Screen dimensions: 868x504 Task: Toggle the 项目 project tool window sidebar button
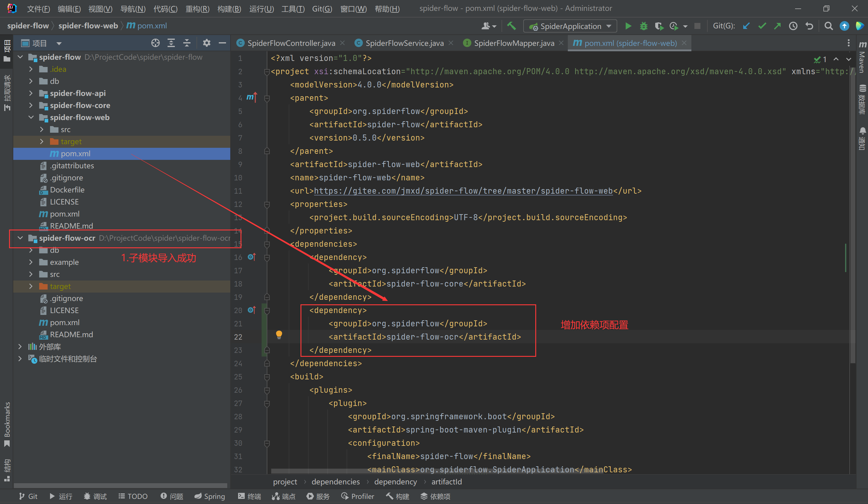tap(7, 51)
